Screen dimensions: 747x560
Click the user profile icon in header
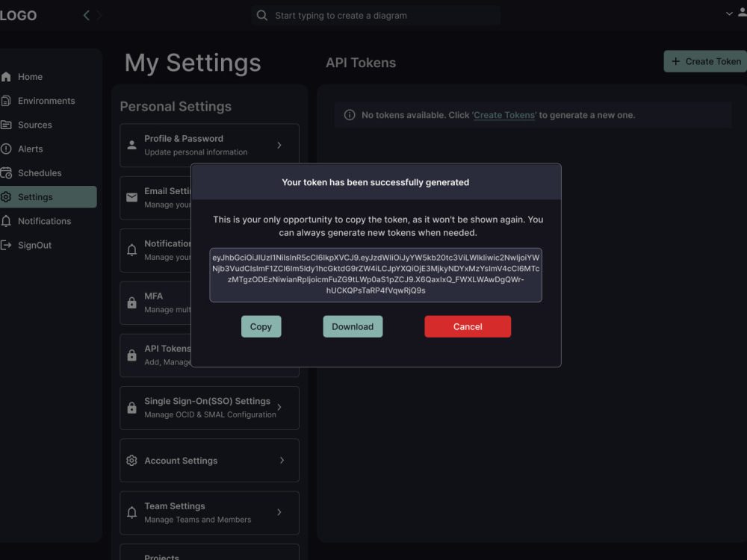point(743,13)
